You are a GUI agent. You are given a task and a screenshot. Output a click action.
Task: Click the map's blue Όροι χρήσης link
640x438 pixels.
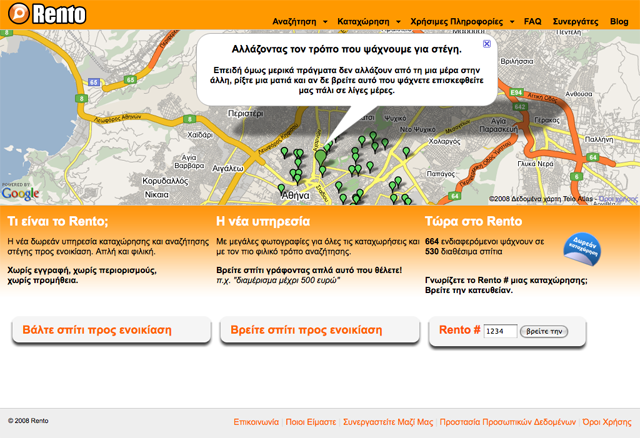pos(618,199)
